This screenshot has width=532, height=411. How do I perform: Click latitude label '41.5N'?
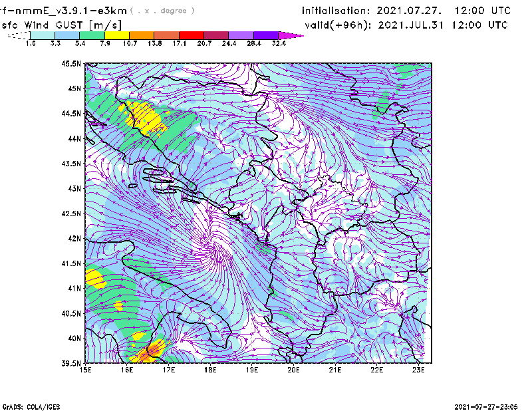pyautogui.click(x=71, y=263)
